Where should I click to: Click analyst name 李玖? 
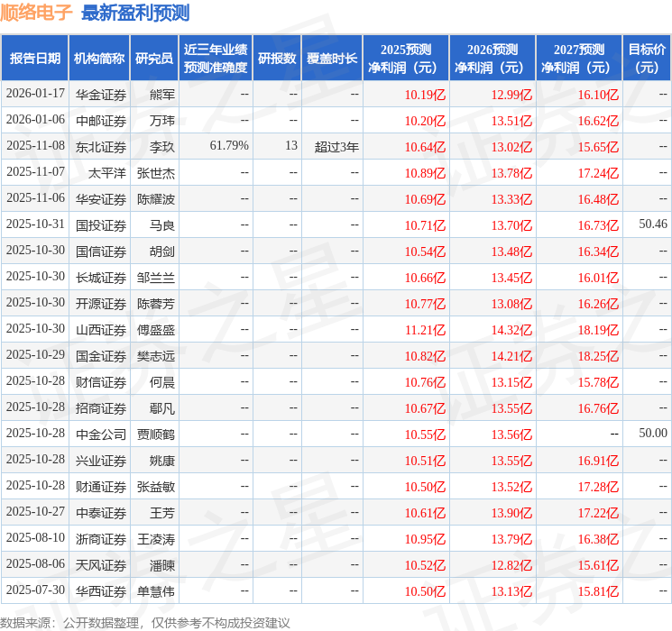coord(162,146)
